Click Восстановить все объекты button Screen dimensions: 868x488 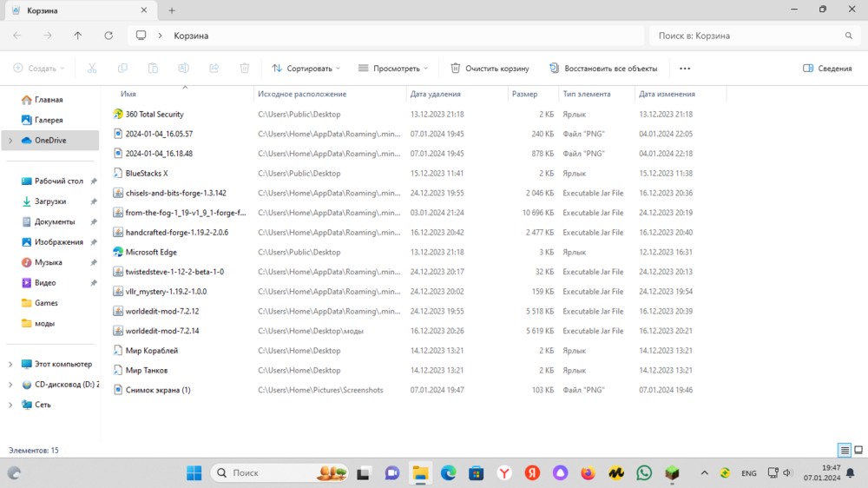pyautogui.click(x=603, y=68)
